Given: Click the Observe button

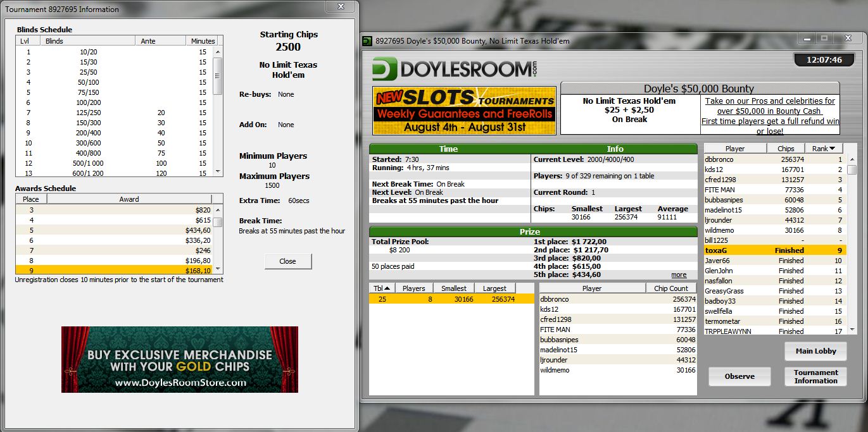Looking at the screenshot, I should click(739, 376).
